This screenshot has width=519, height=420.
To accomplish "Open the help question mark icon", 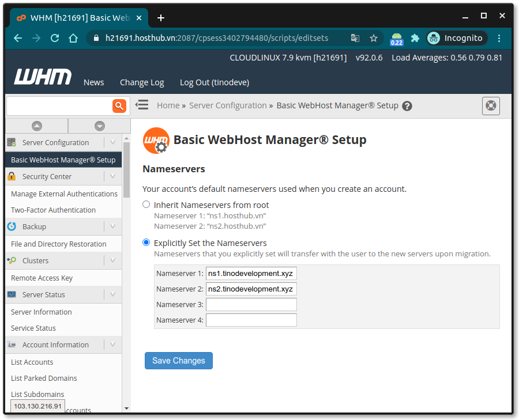I will (407, 106).
